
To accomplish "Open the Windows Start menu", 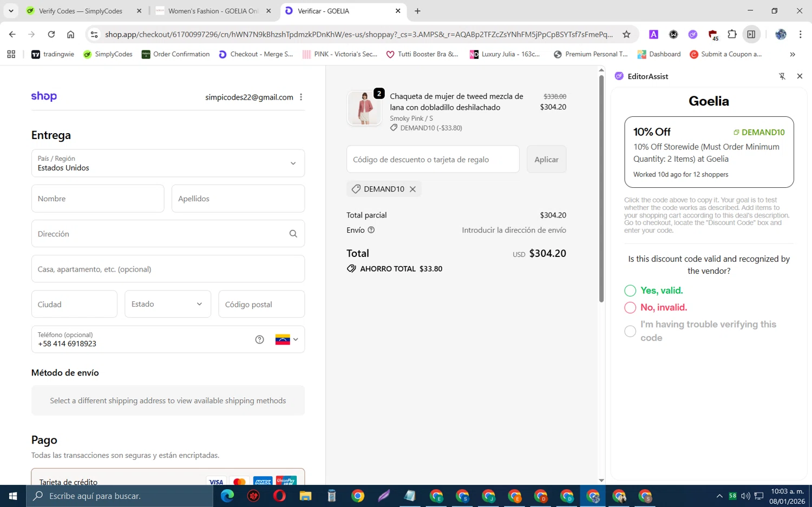I will 13,496.
